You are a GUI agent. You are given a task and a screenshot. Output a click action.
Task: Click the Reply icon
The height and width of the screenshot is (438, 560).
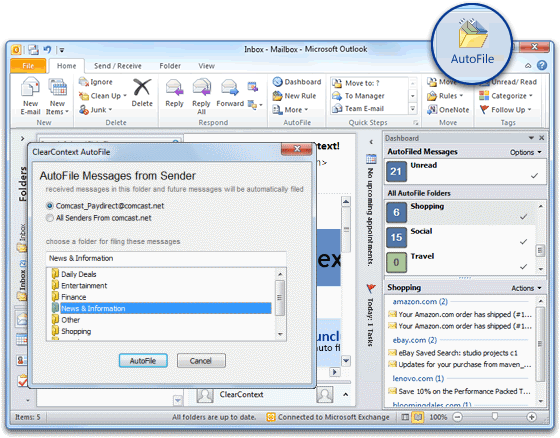[174, 88]
